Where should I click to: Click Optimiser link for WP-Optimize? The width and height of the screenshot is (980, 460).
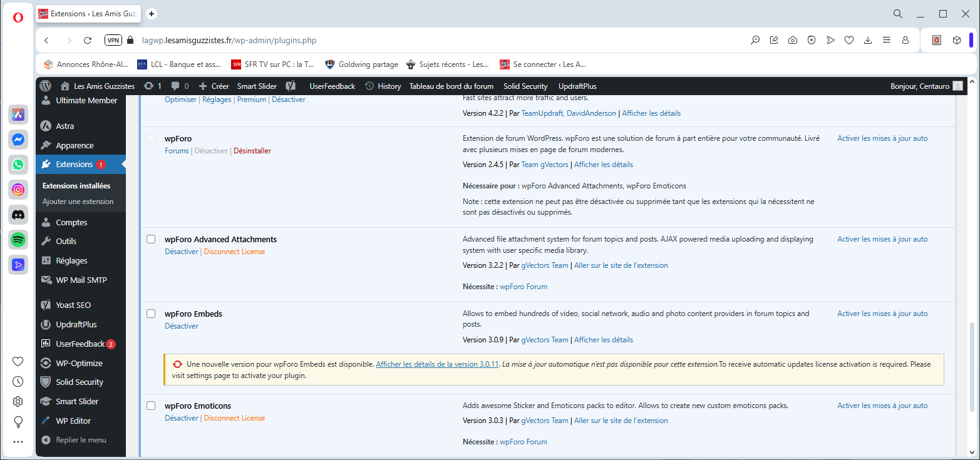point(180,100)
